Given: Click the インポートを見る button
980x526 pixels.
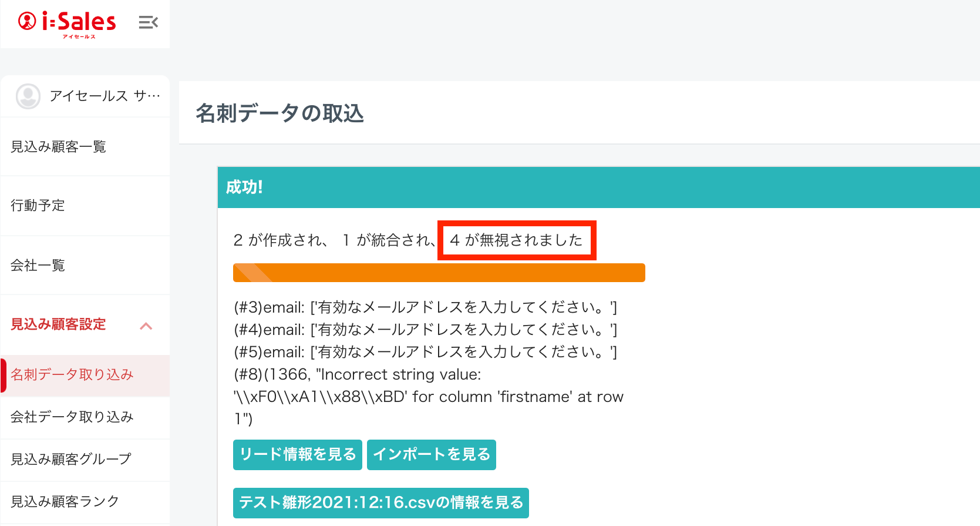Looking at the screenshot, I should [431, 455].
